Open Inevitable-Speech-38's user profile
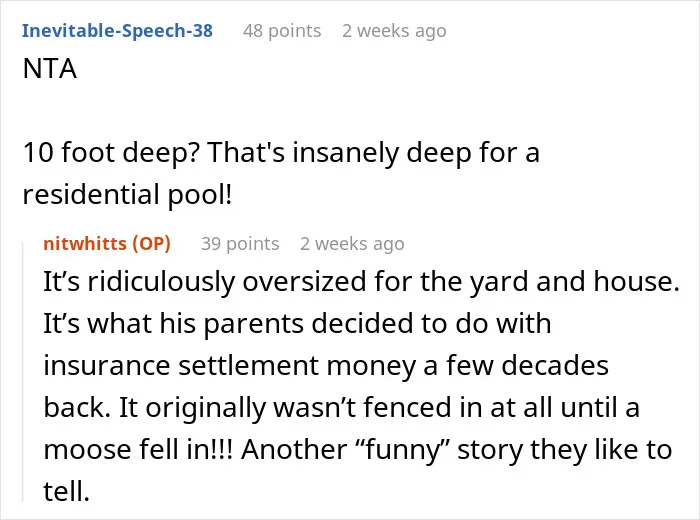Viewport: 700px width, 520px height. (117, 31)
